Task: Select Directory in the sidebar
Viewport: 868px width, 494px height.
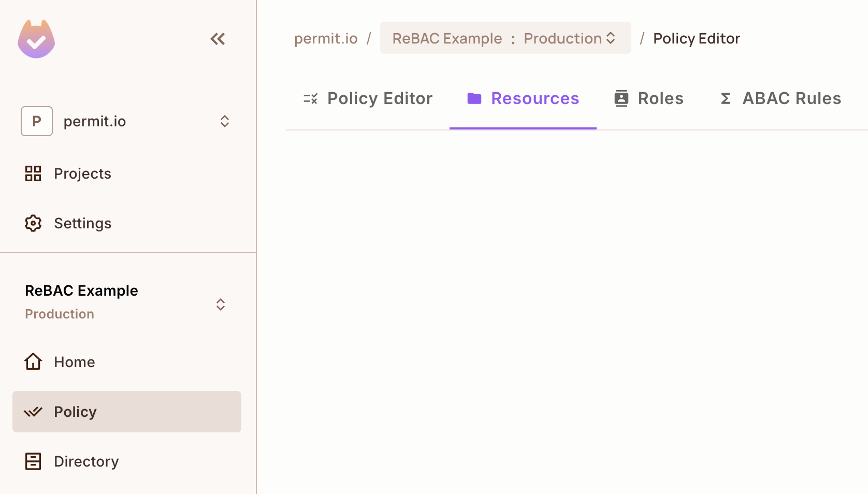Action: pos(86,461)
